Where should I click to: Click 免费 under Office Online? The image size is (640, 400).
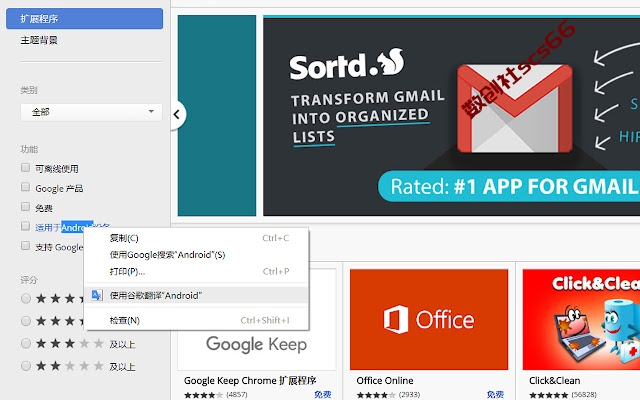tap(495, 394)
